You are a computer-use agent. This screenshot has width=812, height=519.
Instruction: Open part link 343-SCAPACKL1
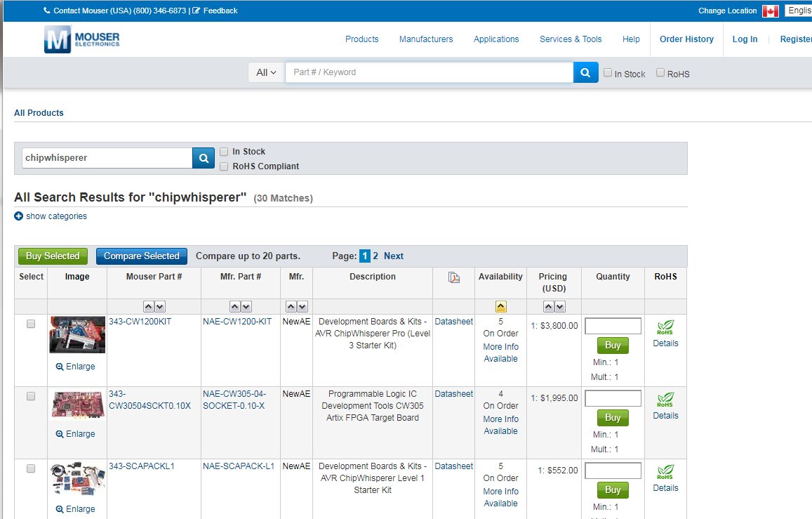pyautogui.click(x=141, y=466)
